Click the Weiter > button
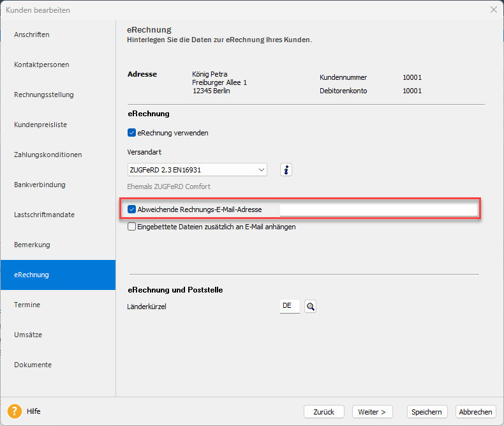This screenshot has height=426, width=504. pyautogui.click(x=372, y=411)
